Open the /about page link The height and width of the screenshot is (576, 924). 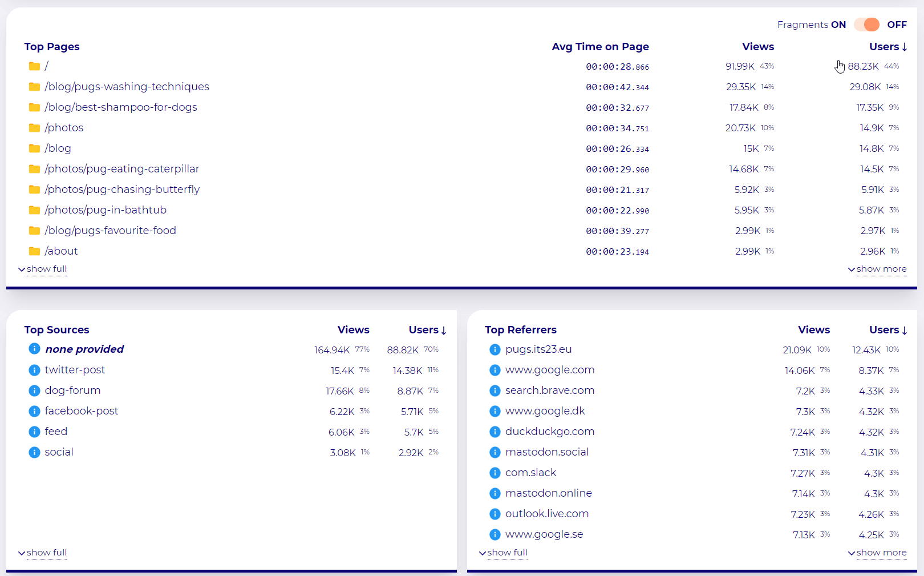click(61, 251)
